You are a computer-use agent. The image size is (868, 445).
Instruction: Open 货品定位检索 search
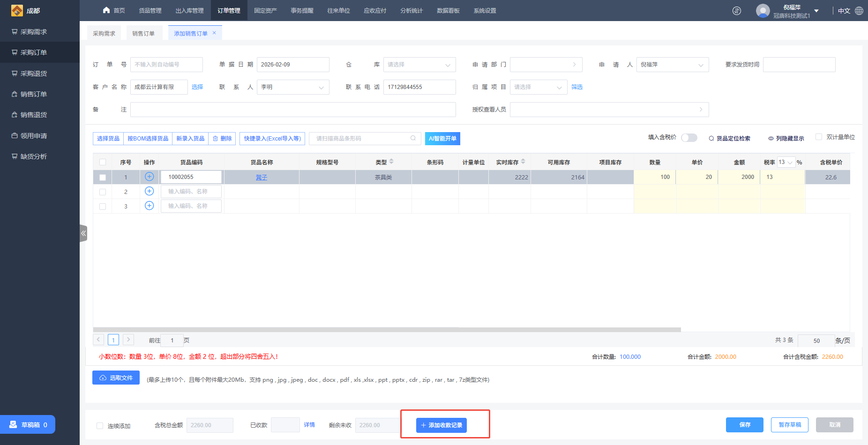729,138
